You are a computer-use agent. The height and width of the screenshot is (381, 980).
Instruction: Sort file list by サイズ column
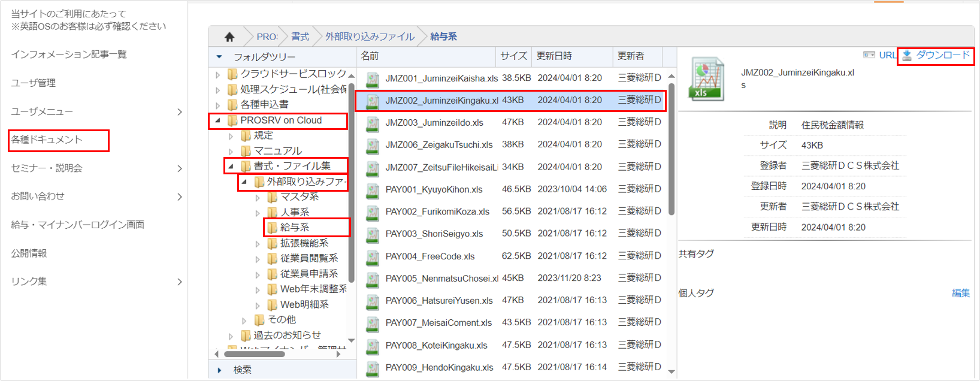pyautogui.click(x=514, y=56)
